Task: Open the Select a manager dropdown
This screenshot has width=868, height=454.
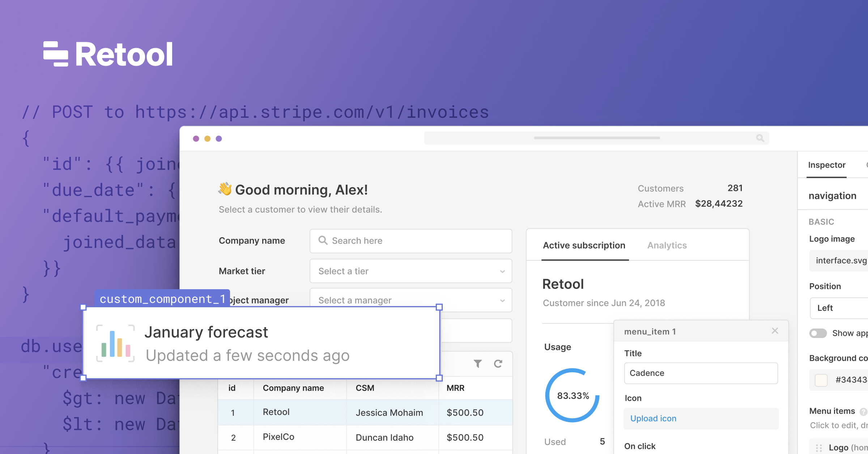Action: pyautogui.click(x=411, y=300)
